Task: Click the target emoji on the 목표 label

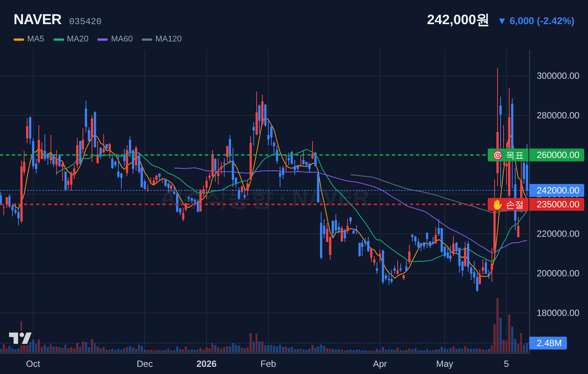Action: tap(498, 155)
